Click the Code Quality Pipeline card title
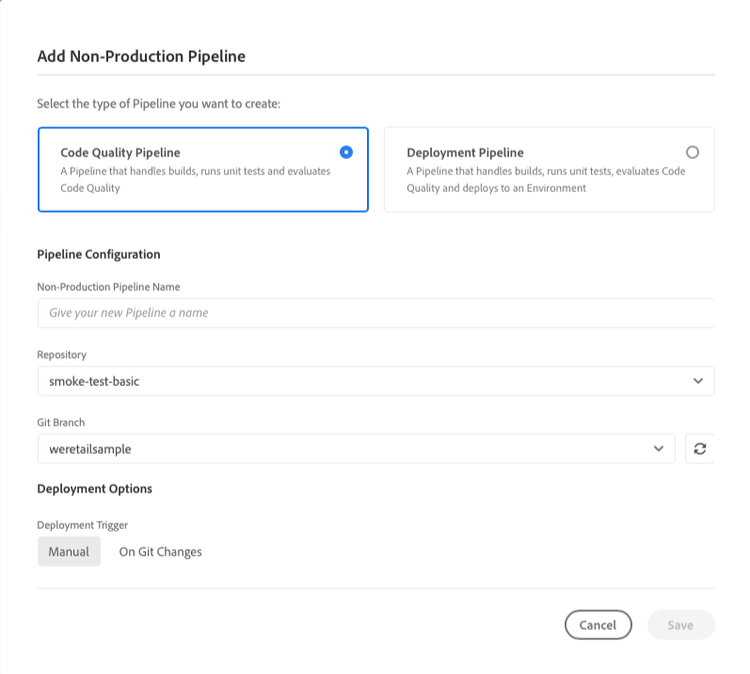 click(x=120, y=153)
